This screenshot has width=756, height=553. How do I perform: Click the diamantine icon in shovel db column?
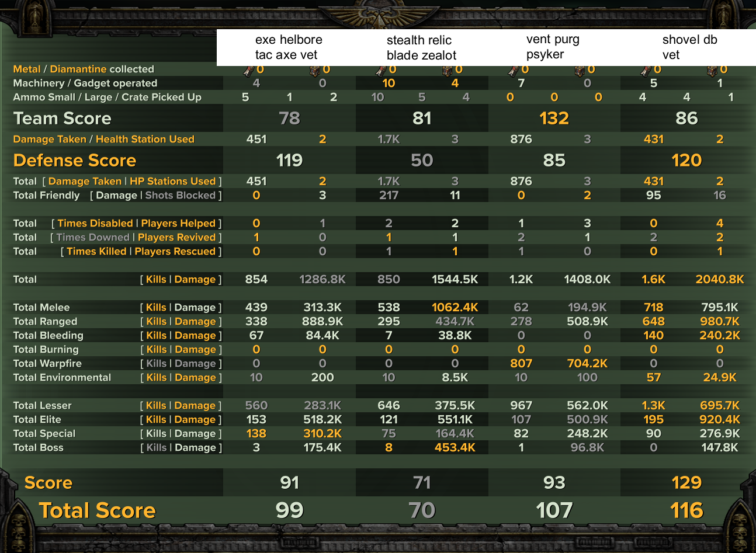coord(713,70)
